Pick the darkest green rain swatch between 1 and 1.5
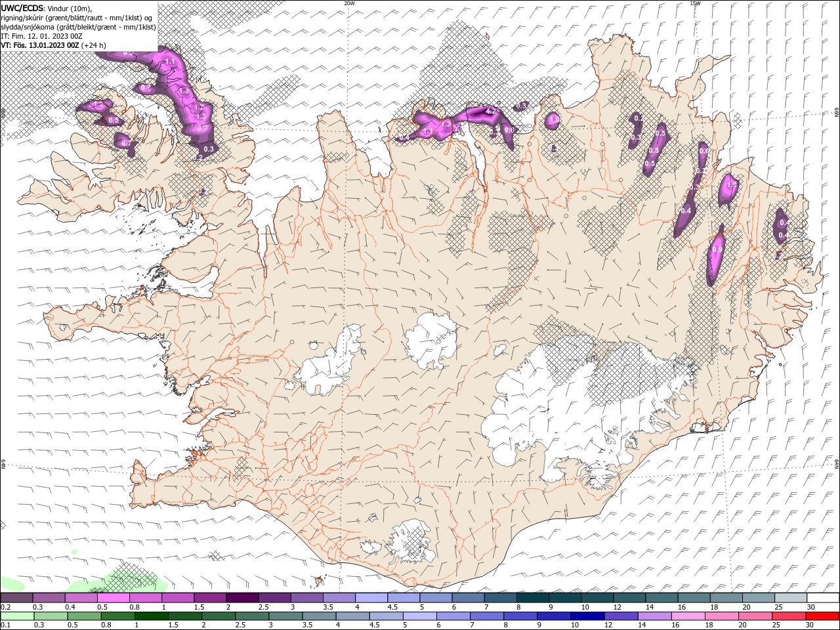 pos(151,616)
